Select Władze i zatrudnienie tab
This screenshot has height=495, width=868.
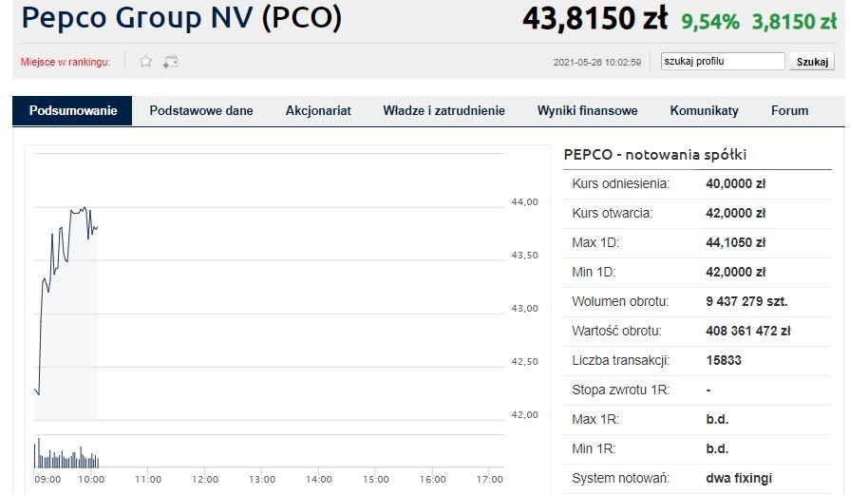pos(443,111)
